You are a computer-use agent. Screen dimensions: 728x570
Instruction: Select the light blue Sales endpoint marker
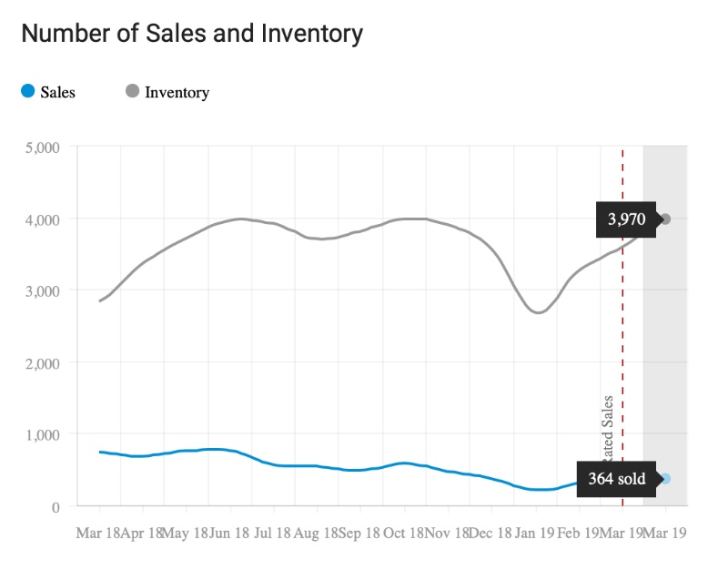[665, 478]
